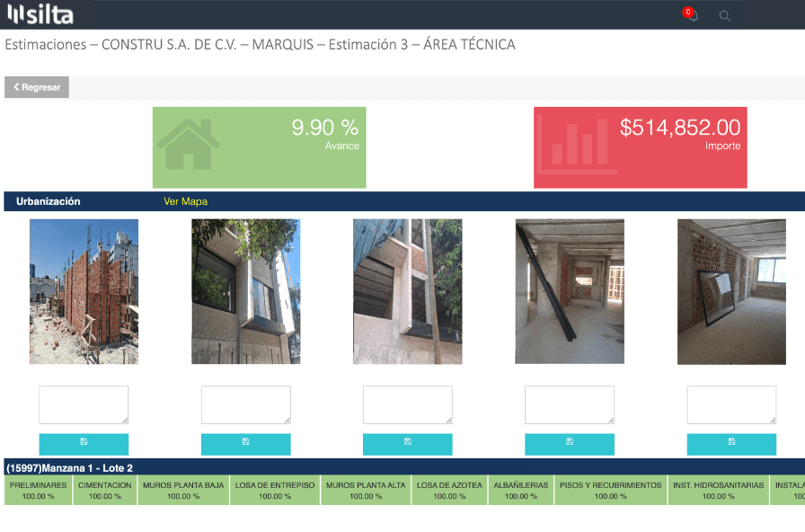Select the INST. HIDROSANITARIAS cell
The image size is (805, 532).
[718, 491]
